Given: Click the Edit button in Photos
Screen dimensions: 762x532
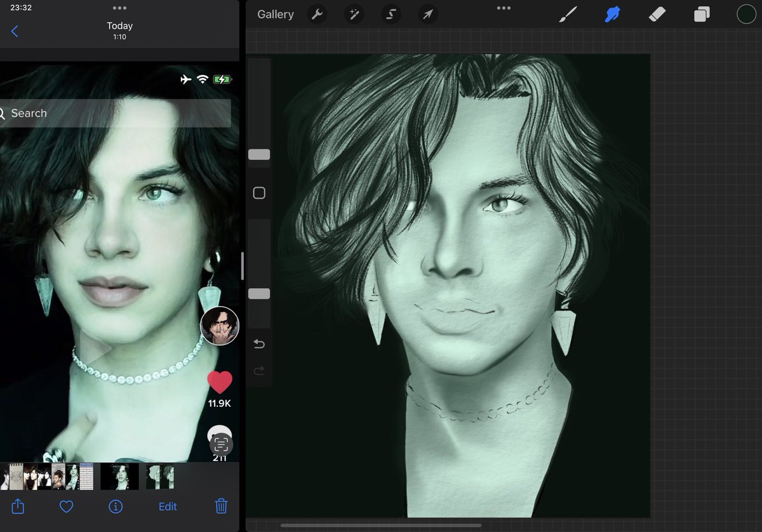Looking at the screenshot, I should 168,507.
